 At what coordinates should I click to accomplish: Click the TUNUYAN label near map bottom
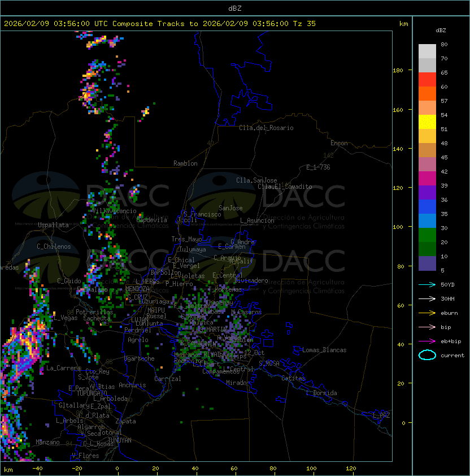pyautogui.click(x=119, y=440)
